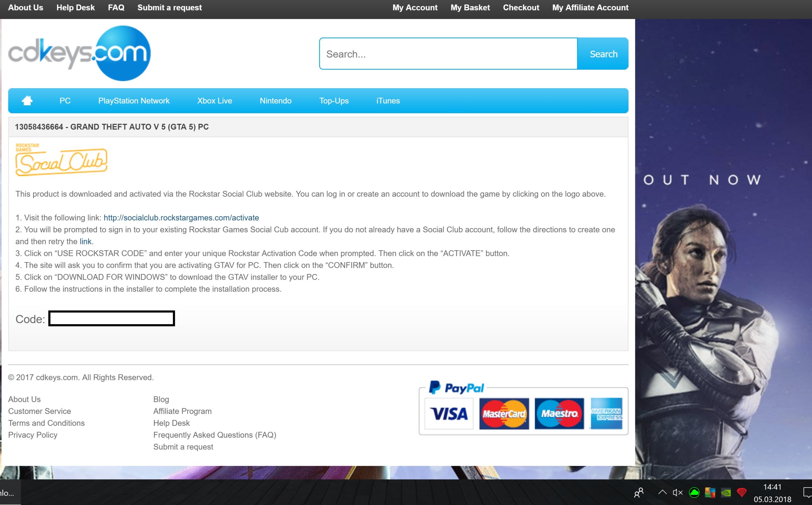Select the PayPal logo
Viewport: 812px width, 505px height.
456,388
